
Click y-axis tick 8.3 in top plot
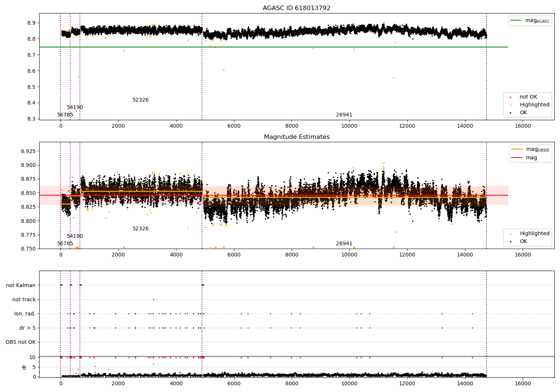pyautogui.click(x=32, y=119)
